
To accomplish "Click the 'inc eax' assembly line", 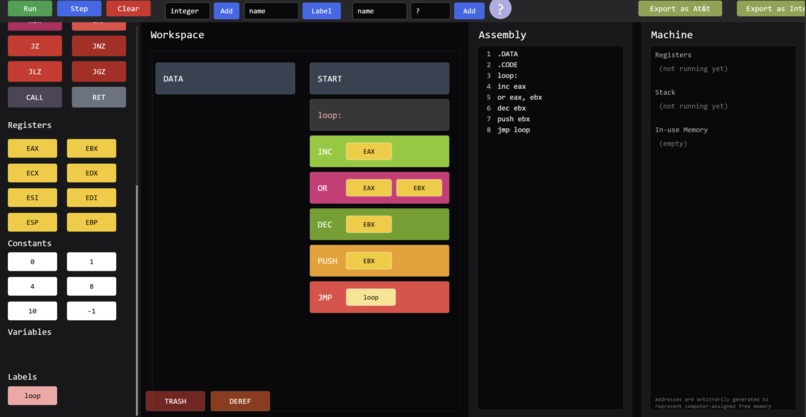I will coord(511,86).
